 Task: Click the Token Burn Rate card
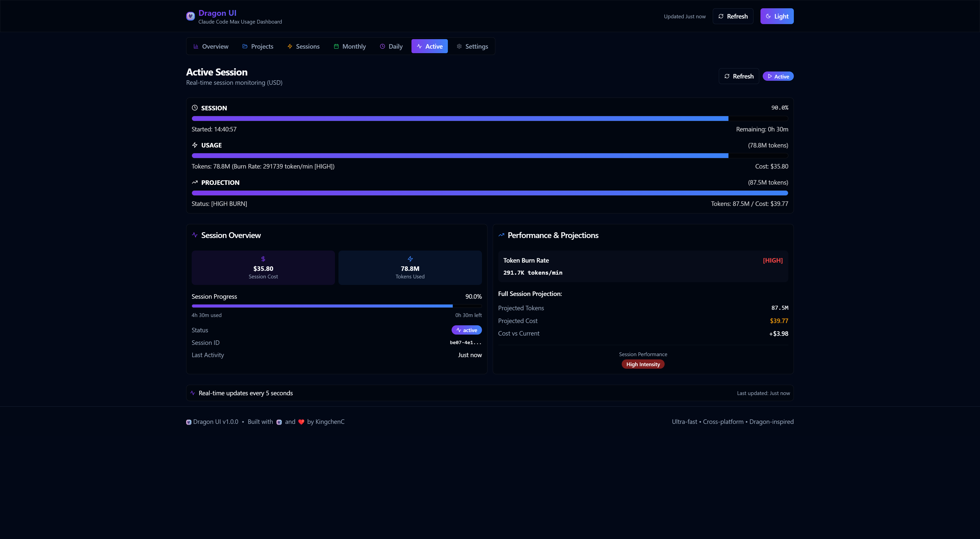click(643, 266)
